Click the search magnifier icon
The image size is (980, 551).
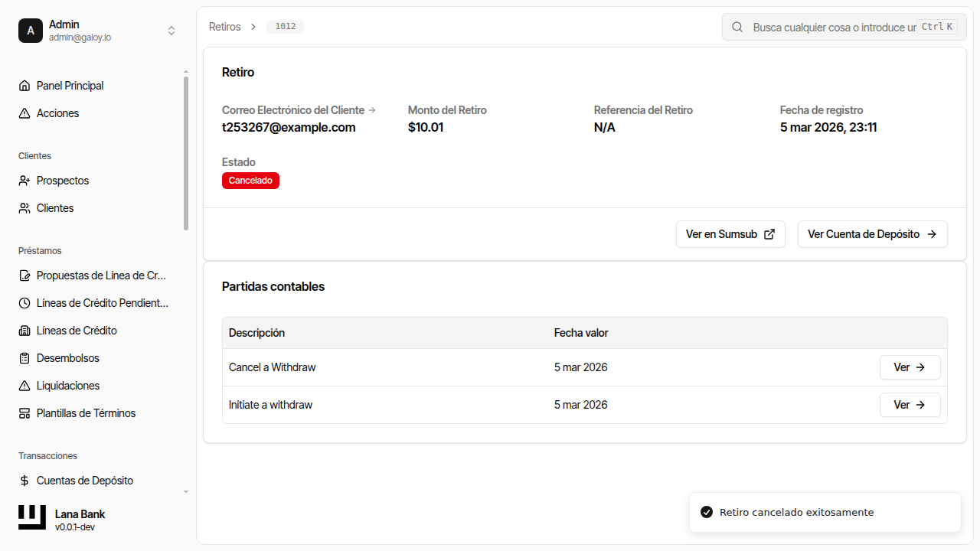click(x=737, y=27)
